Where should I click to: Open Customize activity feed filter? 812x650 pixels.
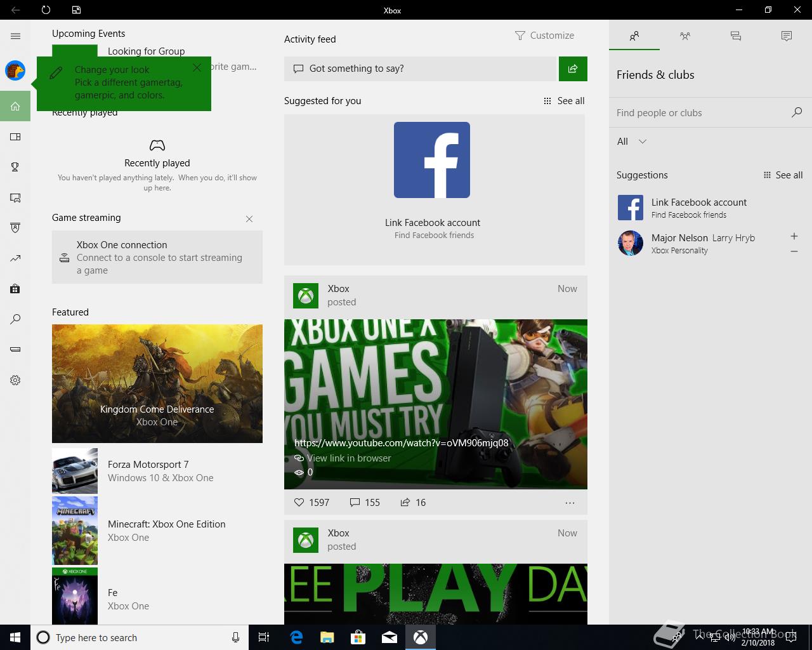click(544, 36)
